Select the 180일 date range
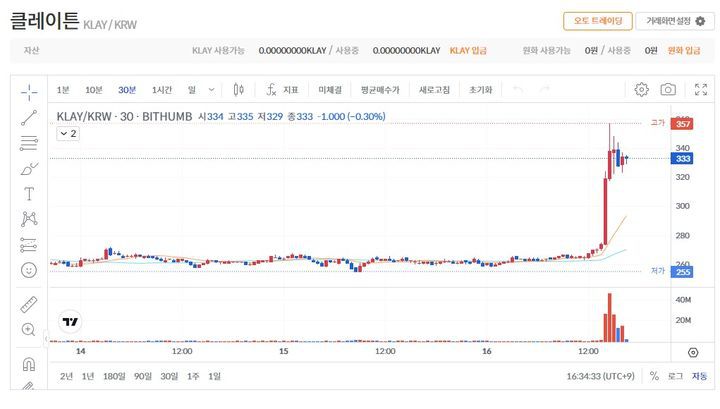 [115, 376]
